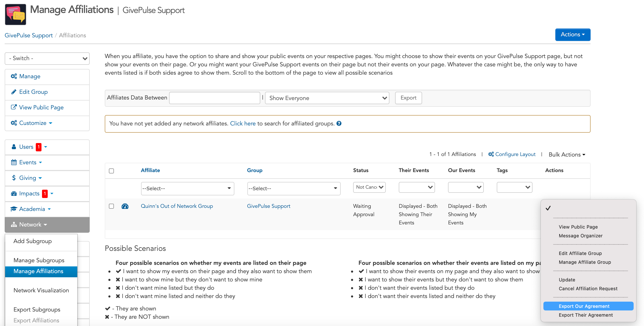Choose Export Their Agreement option
Viewport: 644px width, 326px height.
pyautogui.click(x=586, y=315)
